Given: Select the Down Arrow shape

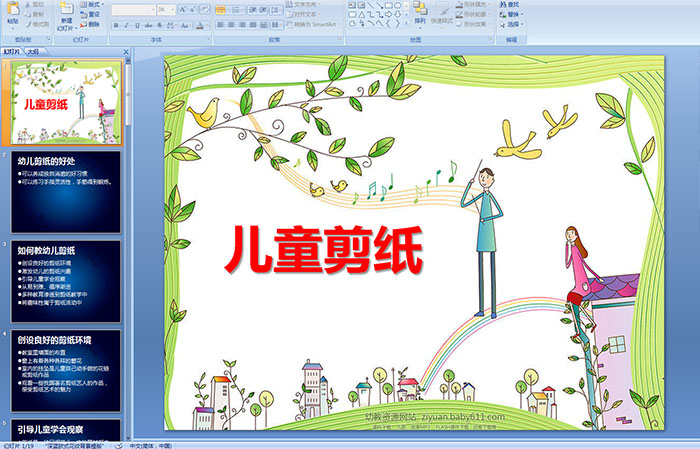Looking at the screenshot, I should click(x=397, y=15).
